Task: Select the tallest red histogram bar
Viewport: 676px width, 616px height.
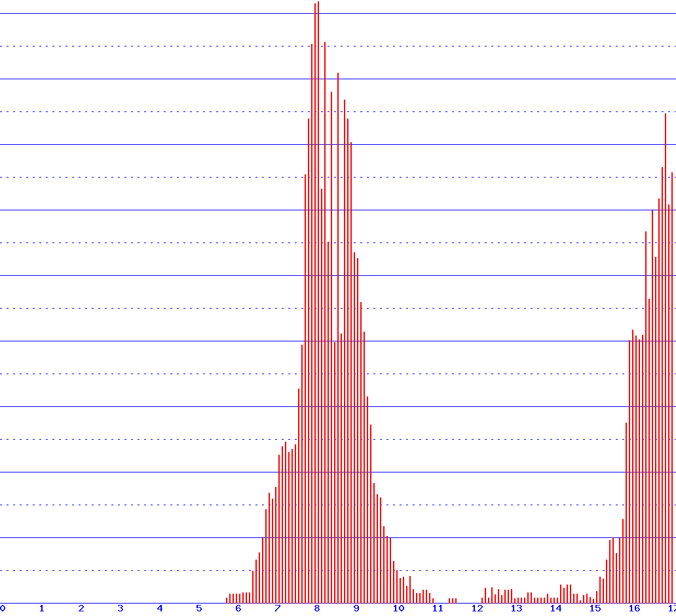Action: 318,302
